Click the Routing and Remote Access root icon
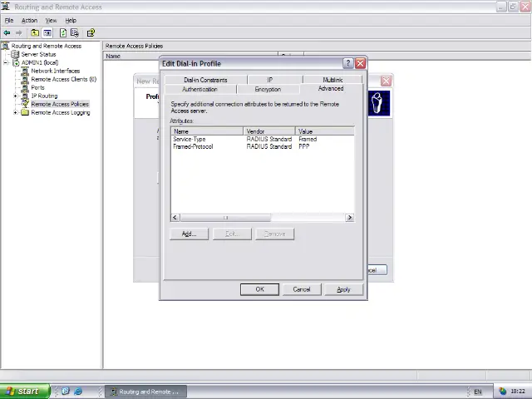532x399 pixels. point(5,46)
